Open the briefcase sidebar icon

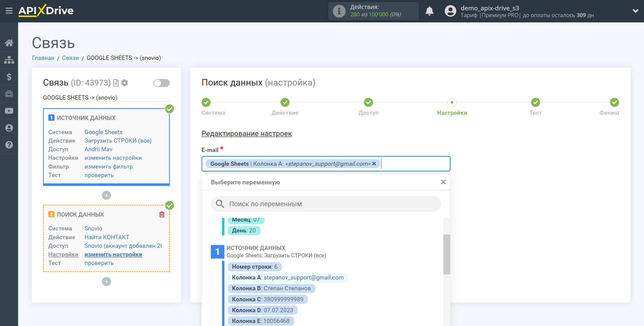pos(9,94)
